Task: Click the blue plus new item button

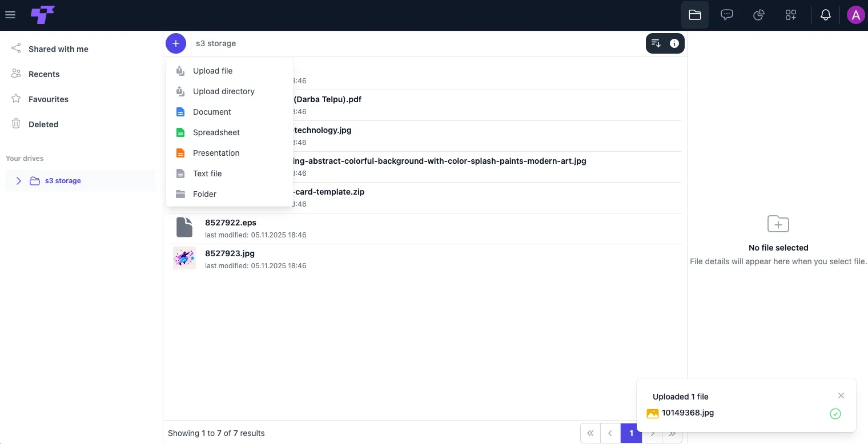Action: point(176,43)
